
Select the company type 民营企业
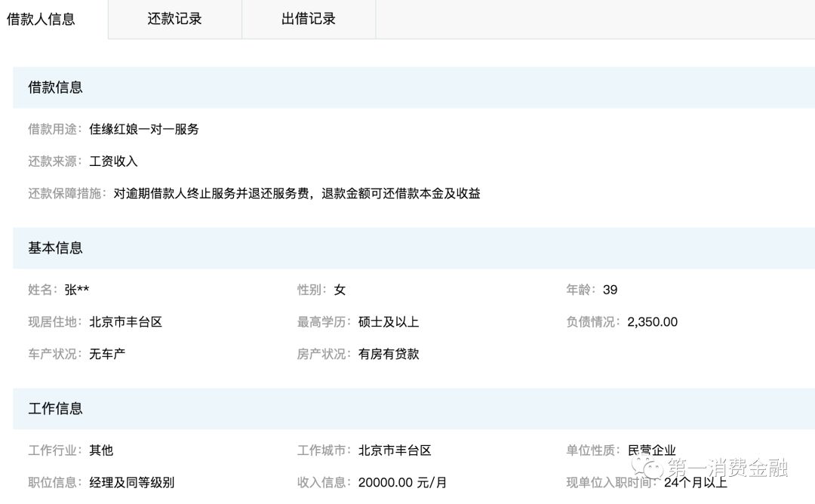650,450
